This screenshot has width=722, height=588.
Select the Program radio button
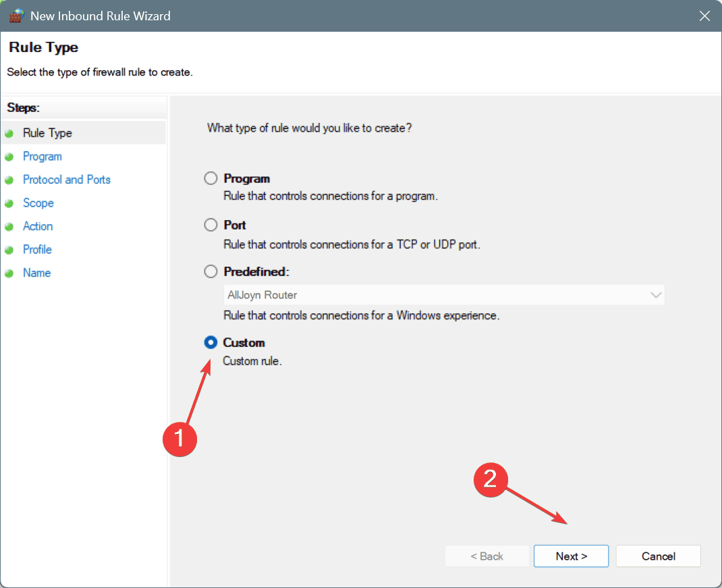(x=211, y=178)
